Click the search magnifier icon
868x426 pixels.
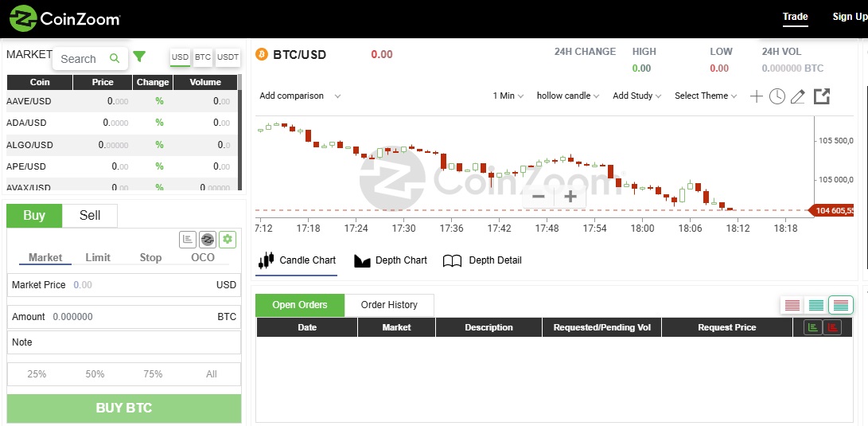coord(115,58)
